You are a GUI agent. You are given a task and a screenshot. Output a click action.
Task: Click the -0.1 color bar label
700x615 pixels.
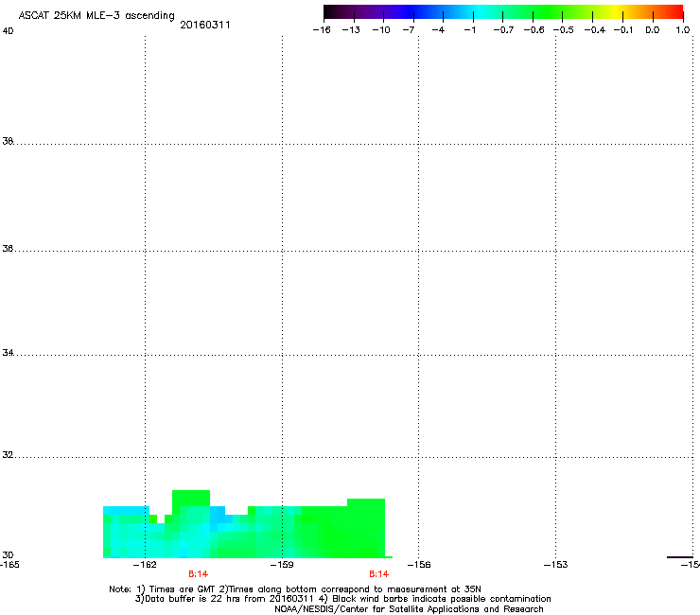pyautogui.click(x=623, y=30)
